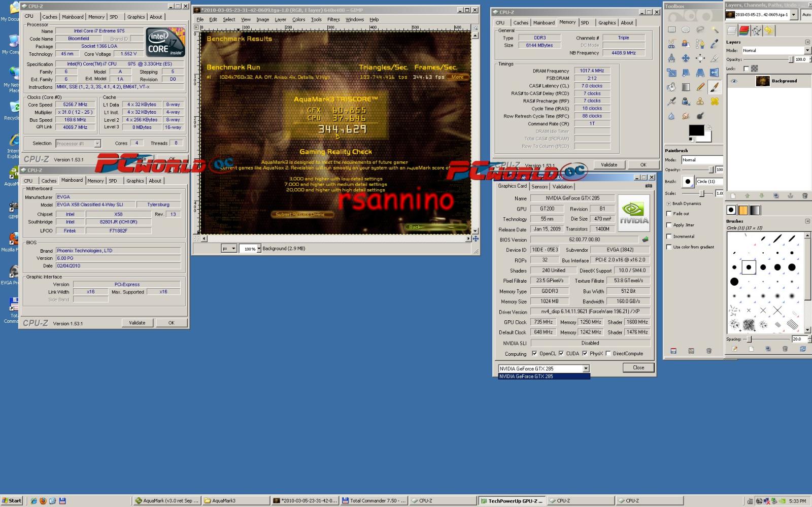Select the Move tool
Image resolution: width=812 pixels, height=507 pixels.
(x=686, y=58)
